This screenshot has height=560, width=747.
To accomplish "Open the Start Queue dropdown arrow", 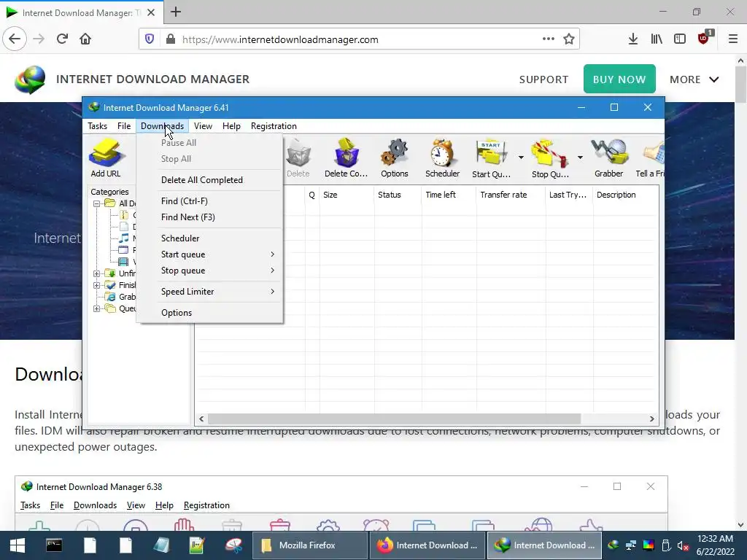I will [x=521, y=157].
